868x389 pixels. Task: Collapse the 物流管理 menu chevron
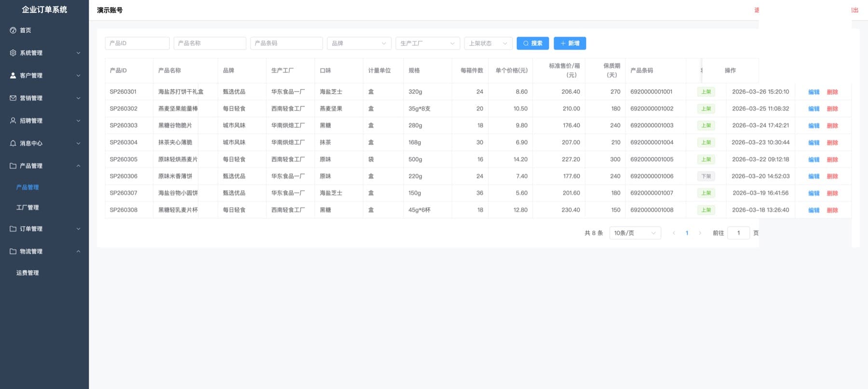[x=78, y=251]
